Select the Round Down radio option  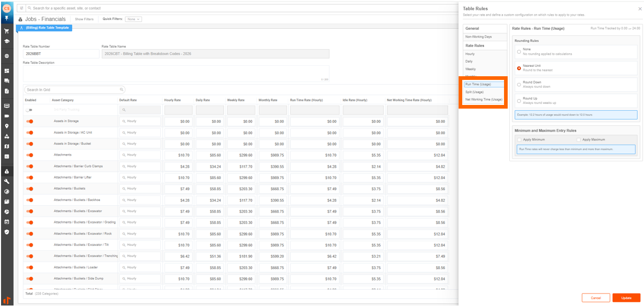[519, 84]
